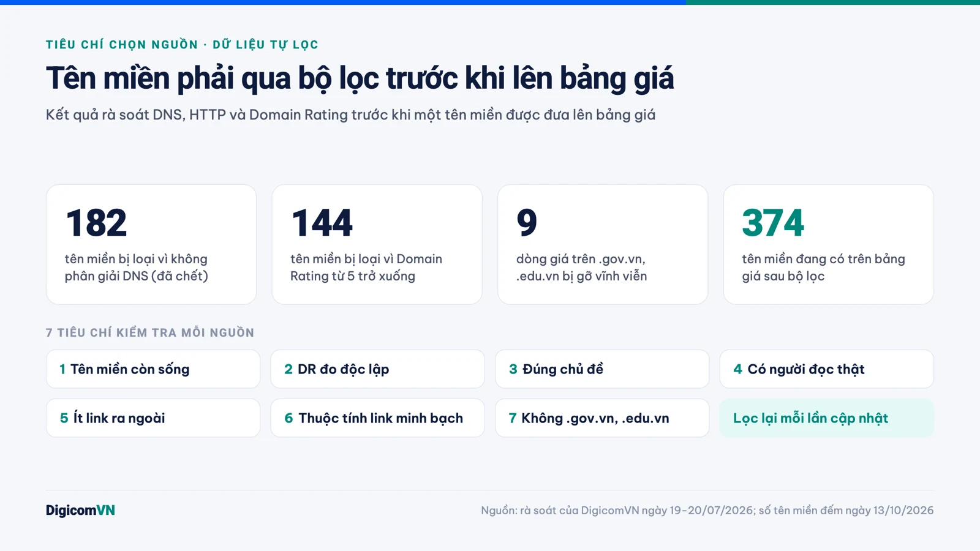Click the header label "TIÊU CHÍ CHỌN NGUỒN · DỮ LIỆU TỰ LỌC"

coord(182,45)
